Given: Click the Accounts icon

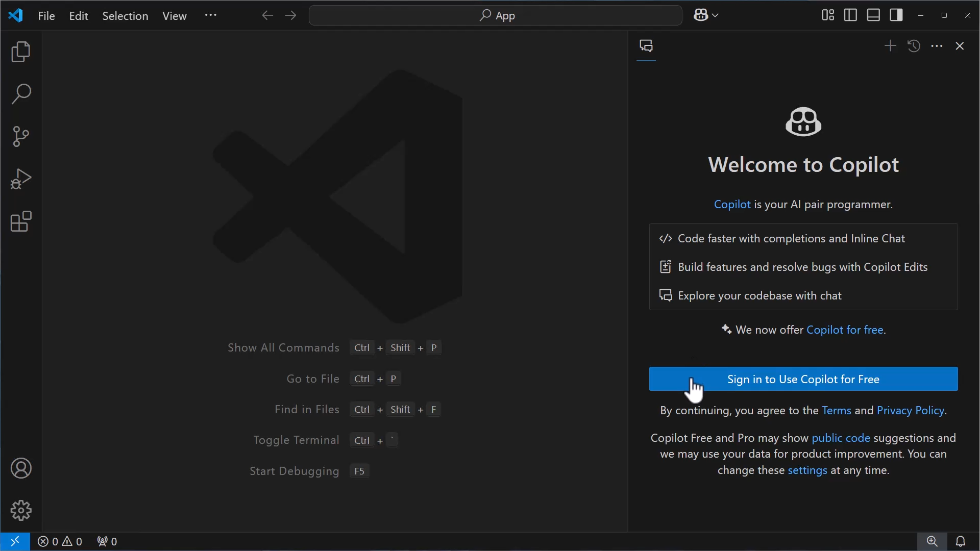Looking at the screenshot, I should 21,468.
